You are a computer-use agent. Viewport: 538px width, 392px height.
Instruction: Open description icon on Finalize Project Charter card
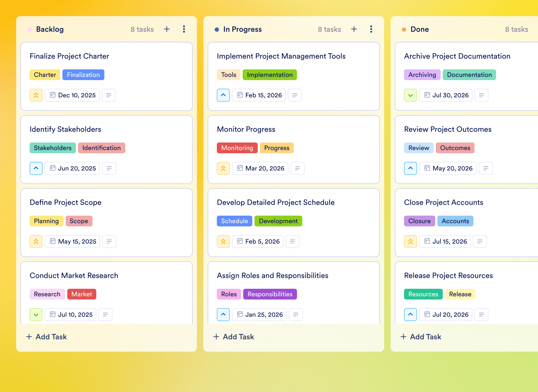tap(109, 95)
